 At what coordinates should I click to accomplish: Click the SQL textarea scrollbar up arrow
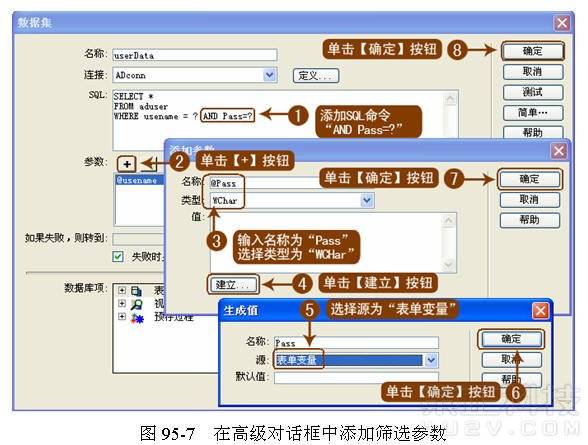tap(450, 99)
